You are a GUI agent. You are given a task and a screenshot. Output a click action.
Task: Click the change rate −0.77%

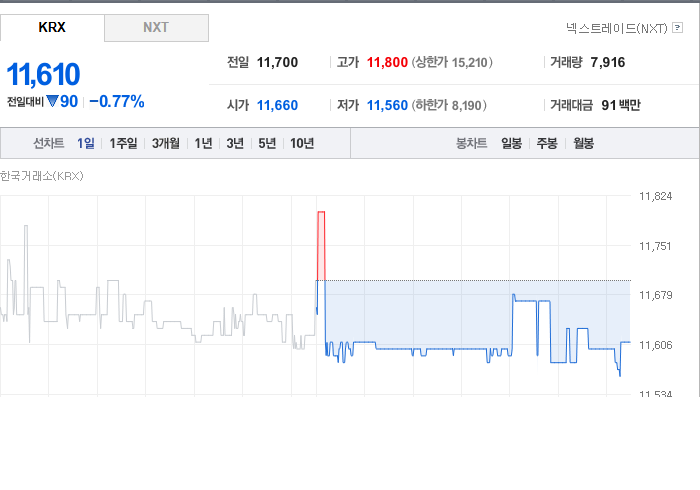[x=117, y=102]
